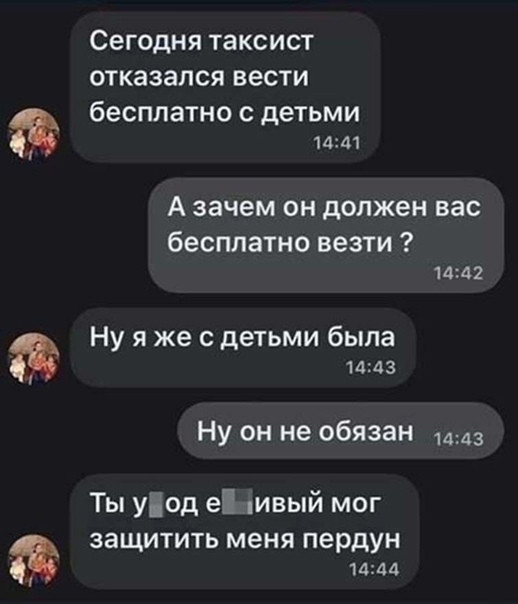Click the blurred patch before 'ивый'

(x=241, y=505)
